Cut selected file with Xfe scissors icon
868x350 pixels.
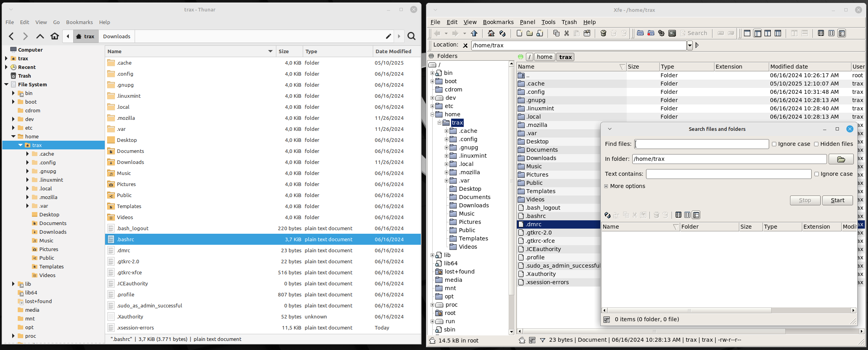[x=566, y=34]
